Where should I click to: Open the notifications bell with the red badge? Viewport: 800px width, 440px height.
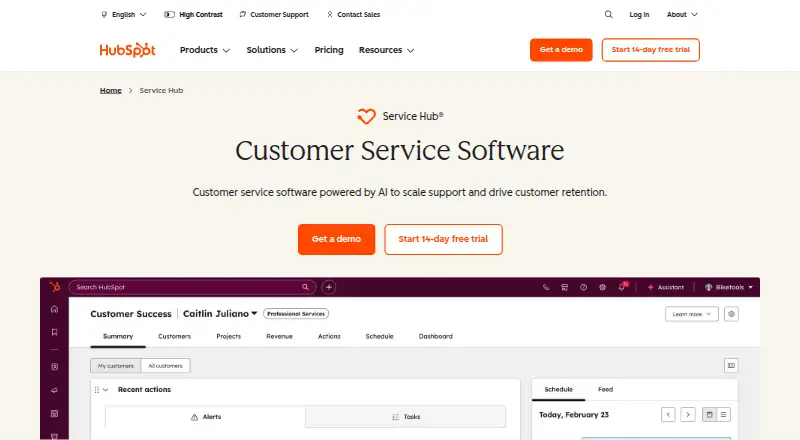(622, 287)
